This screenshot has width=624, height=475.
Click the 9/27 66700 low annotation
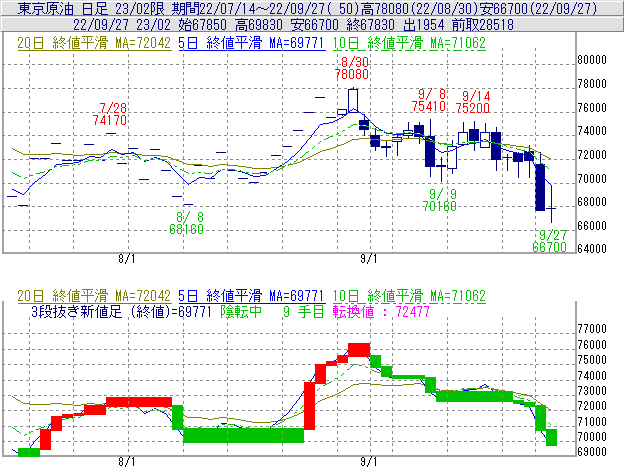click(550, 241)
